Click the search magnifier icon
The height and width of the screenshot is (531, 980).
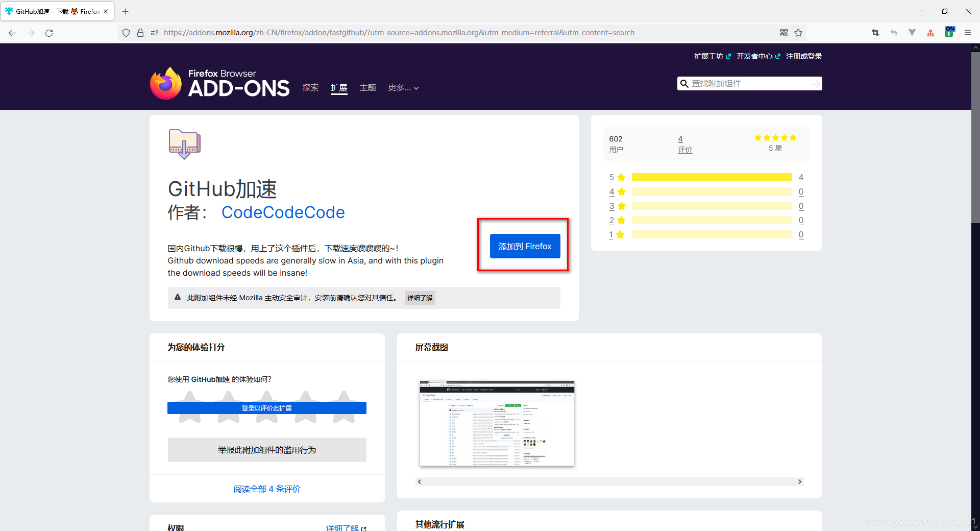[684, 83]
